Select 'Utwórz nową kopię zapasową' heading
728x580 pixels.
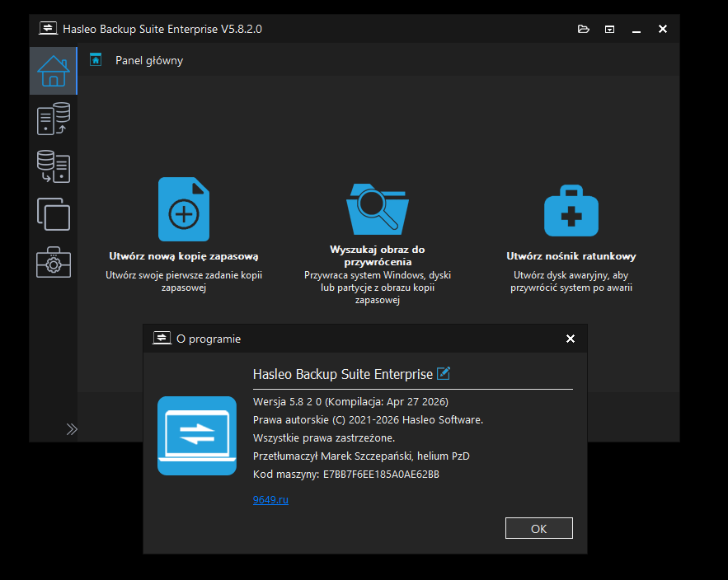tap(184, 256)
